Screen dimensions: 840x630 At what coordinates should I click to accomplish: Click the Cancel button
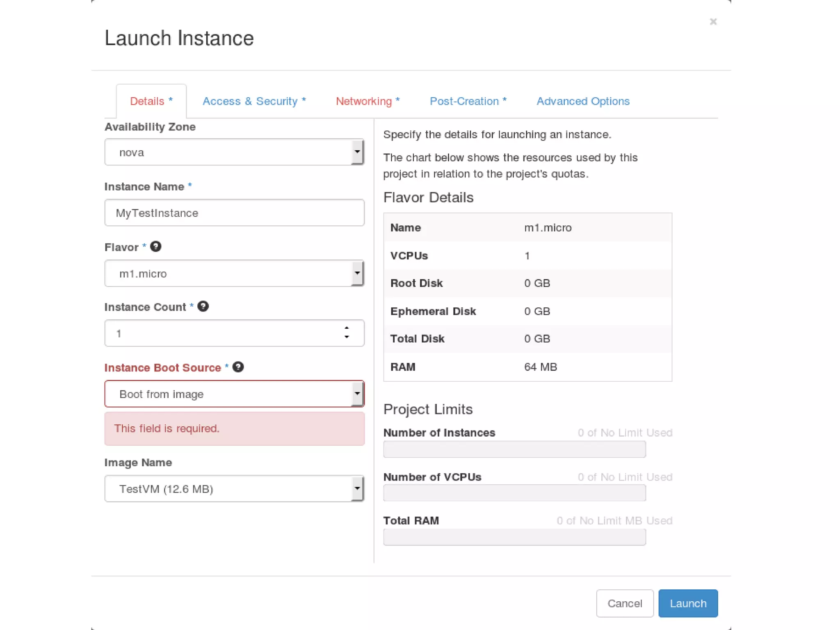(624, 603)
